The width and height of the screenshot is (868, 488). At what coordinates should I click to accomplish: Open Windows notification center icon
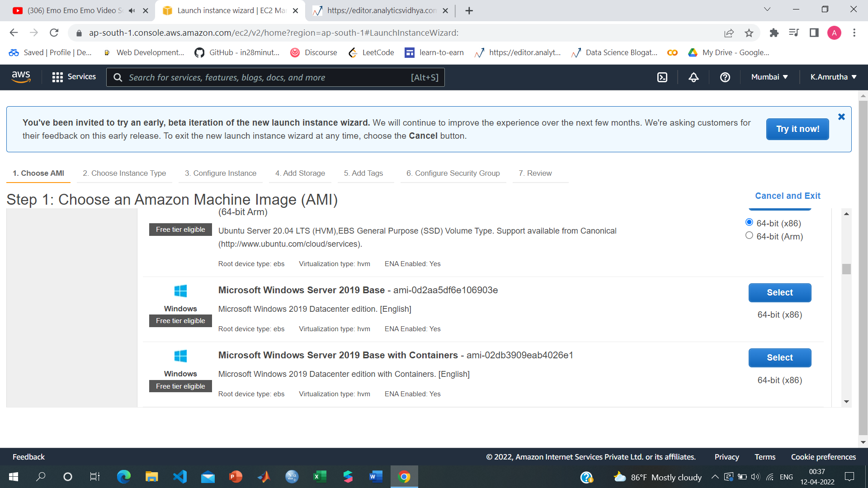[849, 477]
